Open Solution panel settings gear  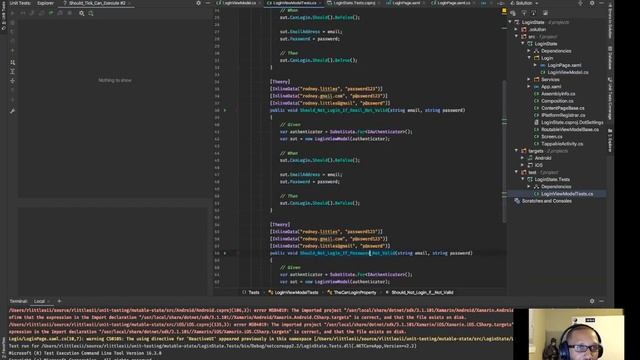click(x=592, y=3)
